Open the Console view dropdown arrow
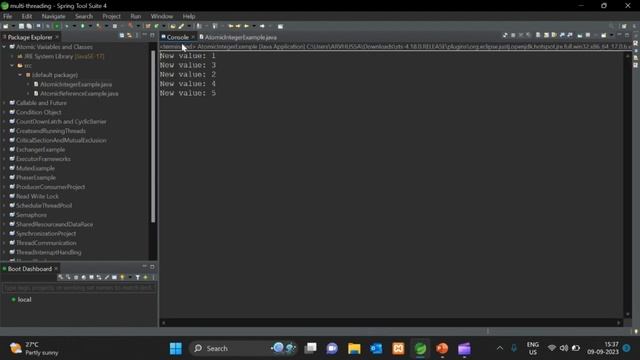Image resolution: width=640 pixels, height=360 pixels. [x=611, y=36]
